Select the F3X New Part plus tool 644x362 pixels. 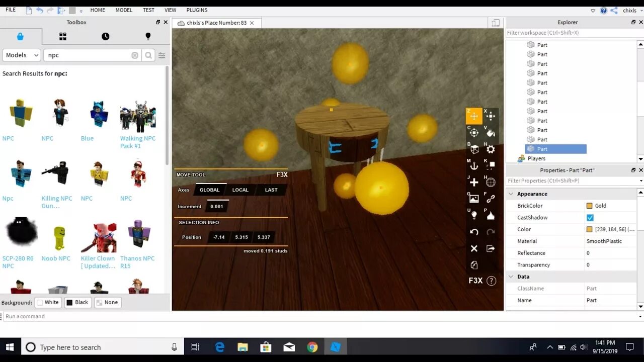pyautogui.click(x=474, y=183)
